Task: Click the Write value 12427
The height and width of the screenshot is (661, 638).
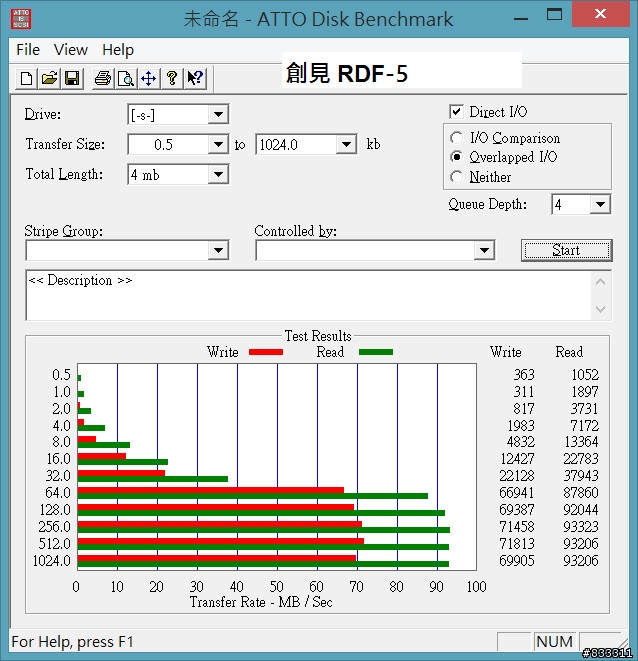Action: pyautogui.click(x=517, y=459)
